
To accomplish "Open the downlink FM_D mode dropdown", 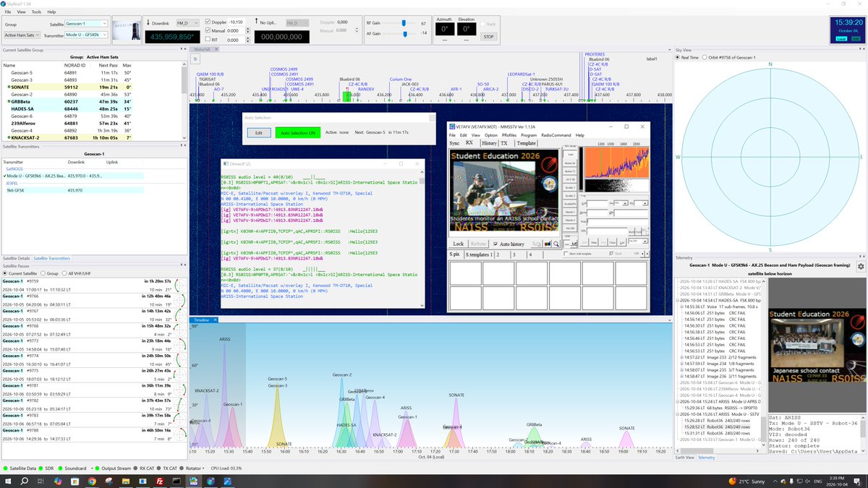I will pos(189,23).
